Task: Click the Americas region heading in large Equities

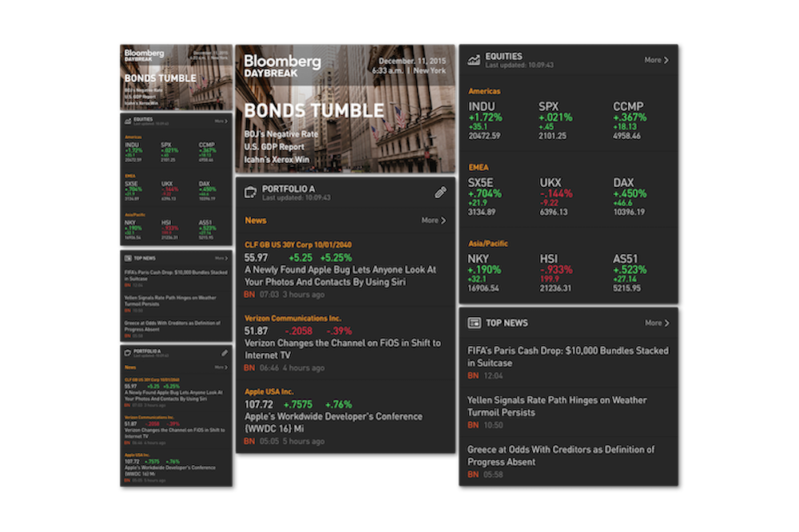Action: [484, 91]
